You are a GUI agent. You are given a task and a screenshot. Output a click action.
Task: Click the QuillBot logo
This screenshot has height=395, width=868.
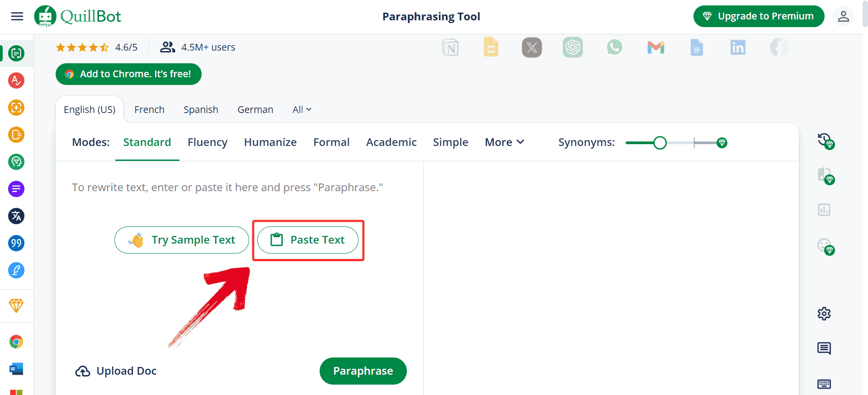[78, 17]
